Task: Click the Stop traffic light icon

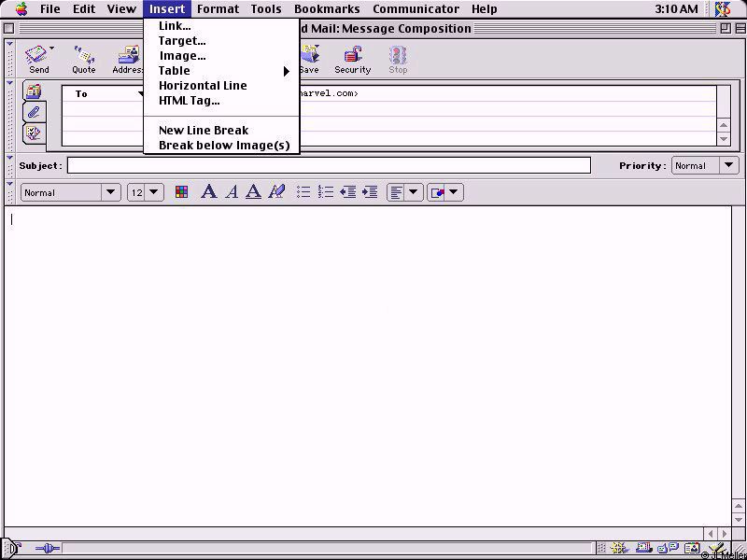Action: point(398,59)
